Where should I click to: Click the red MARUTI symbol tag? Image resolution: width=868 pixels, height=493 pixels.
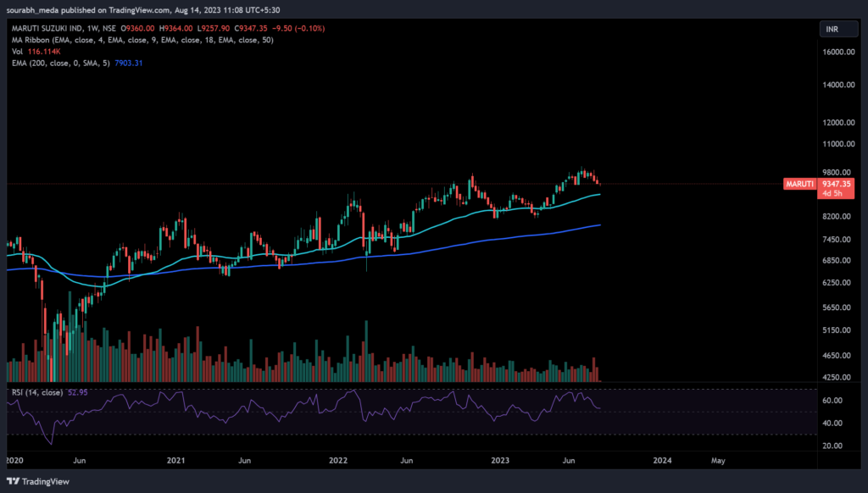point(800,184)
